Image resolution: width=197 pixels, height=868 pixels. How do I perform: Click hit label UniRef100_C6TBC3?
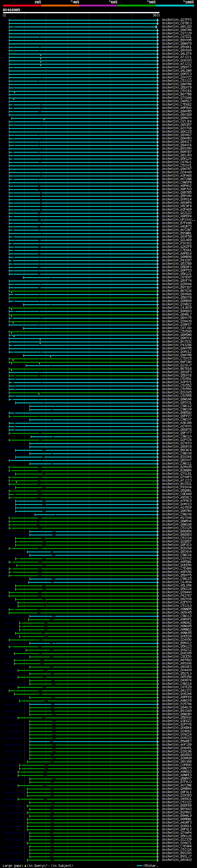pyautogui.click(x=177, y=23)
